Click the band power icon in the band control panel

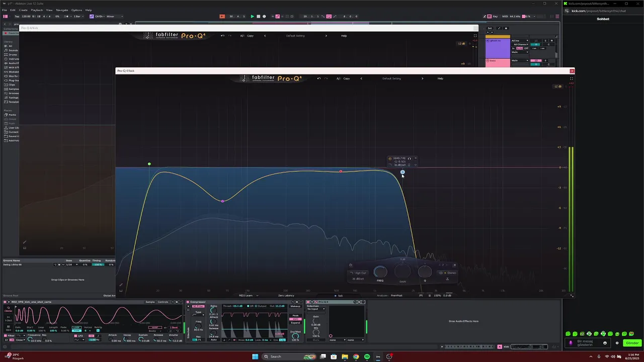(351, 265)
